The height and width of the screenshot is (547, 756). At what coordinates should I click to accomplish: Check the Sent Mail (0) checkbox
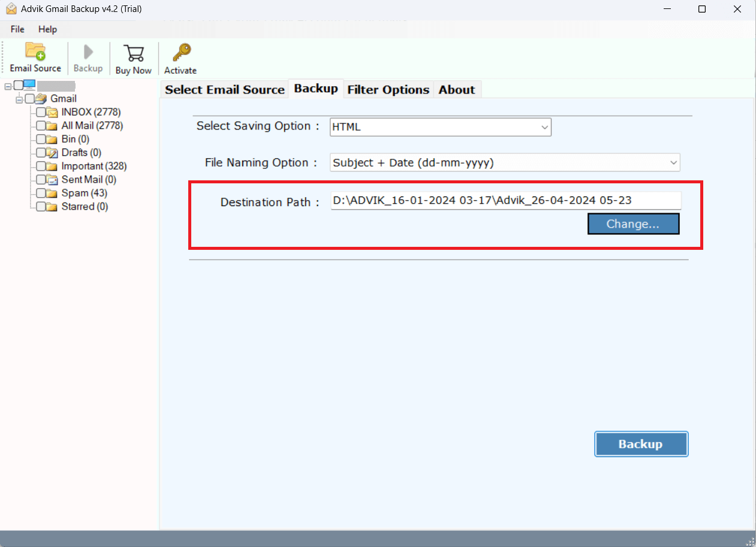(x=41, y=180)
